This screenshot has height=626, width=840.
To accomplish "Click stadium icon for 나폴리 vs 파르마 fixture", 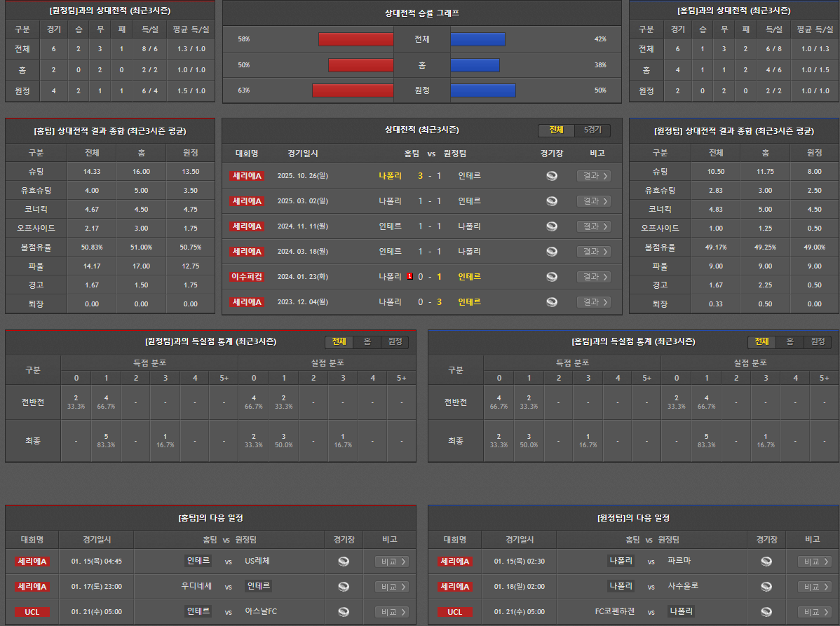I will coord(766,562).
